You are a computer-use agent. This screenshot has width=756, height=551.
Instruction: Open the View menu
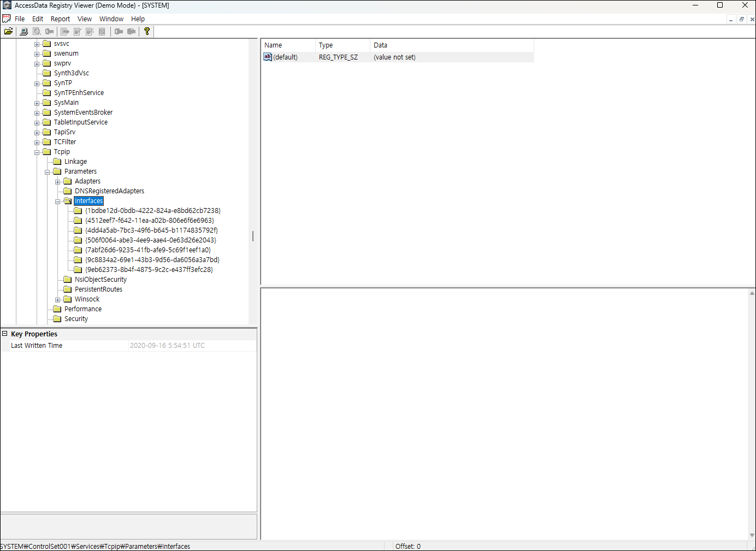pyautogui.click(x=85, y=19)
